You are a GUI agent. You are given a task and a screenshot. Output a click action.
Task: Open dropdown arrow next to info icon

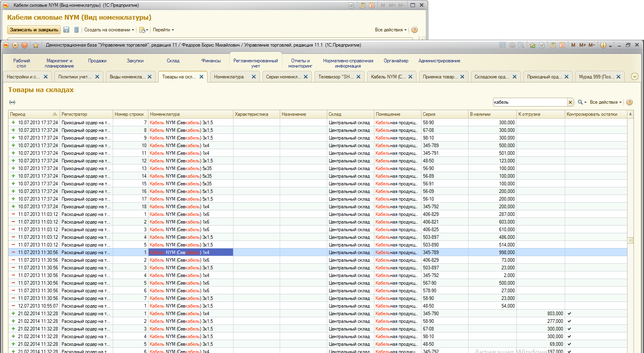tap(610, 46)
